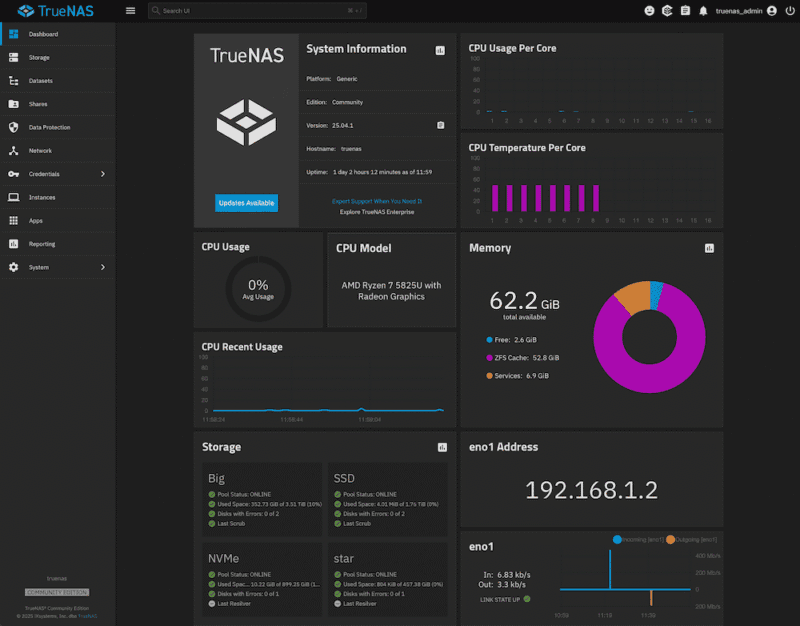The image size is (800, 626).
Task: Focus the Search UI field
Action: point(257,11)
